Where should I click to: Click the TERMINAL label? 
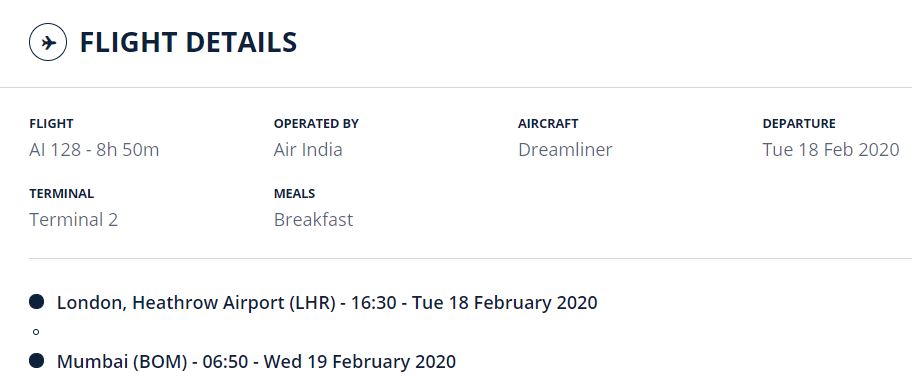62,194
